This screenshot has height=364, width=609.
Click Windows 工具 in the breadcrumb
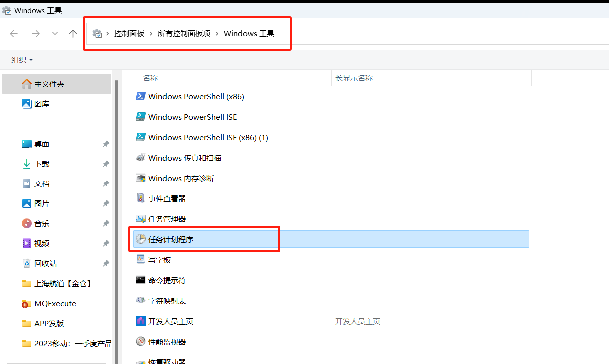pos(249,33)
